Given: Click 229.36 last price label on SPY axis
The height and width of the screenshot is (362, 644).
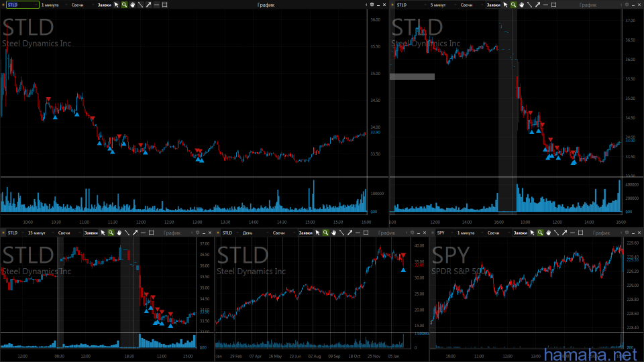Looking at the screenshot, I should pos(633,260).
